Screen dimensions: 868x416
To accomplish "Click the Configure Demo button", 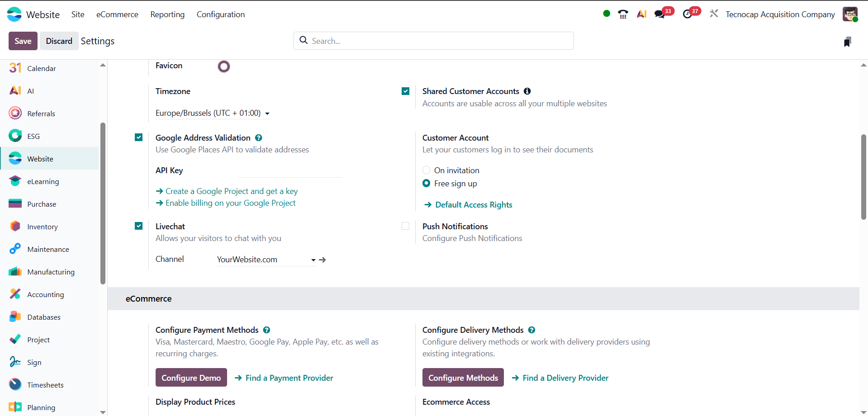I will [191, 378].
